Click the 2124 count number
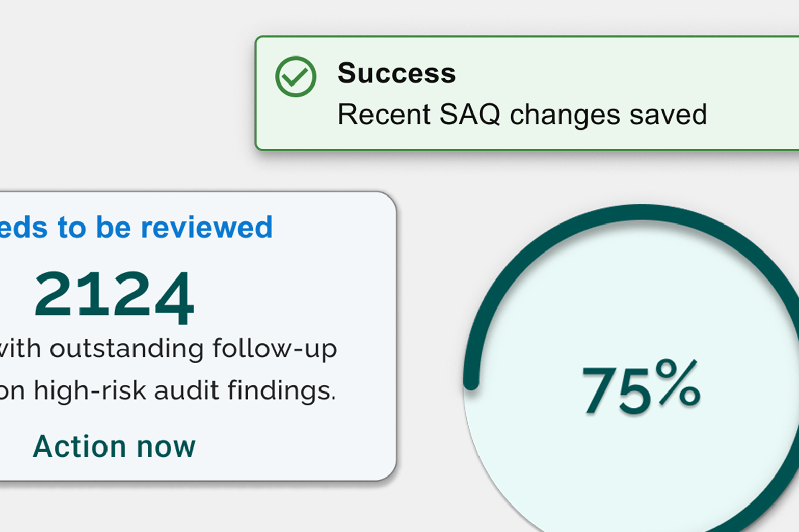799x532 pixels. 114,297
